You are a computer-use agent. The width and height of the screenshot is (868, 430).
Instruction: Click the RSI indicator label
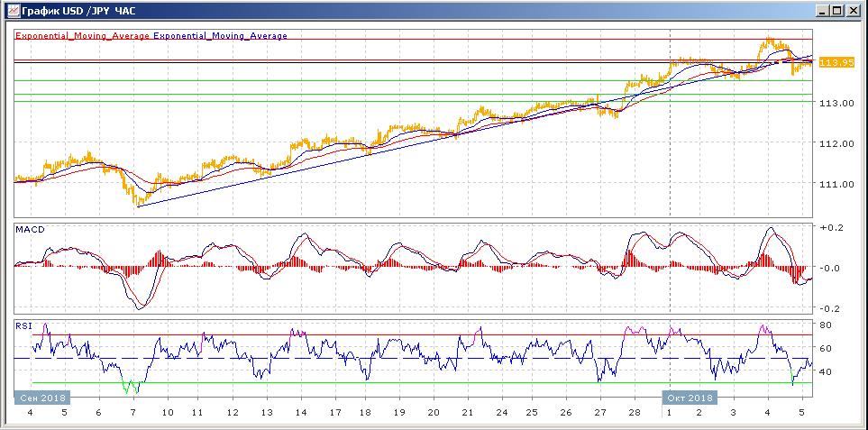pyautogui.click(x=23, y=326)
